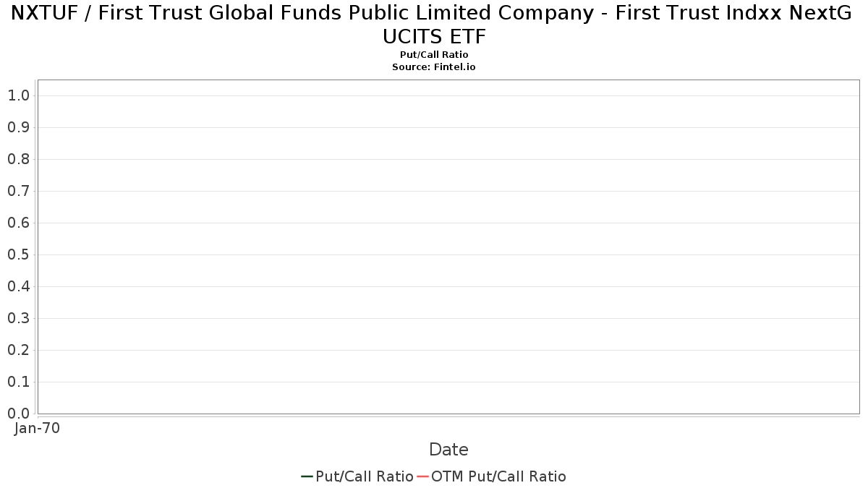Click the Put/Call Ratio subtitle under title
This screenshot has width=868, height=488.
coord(434,55)
